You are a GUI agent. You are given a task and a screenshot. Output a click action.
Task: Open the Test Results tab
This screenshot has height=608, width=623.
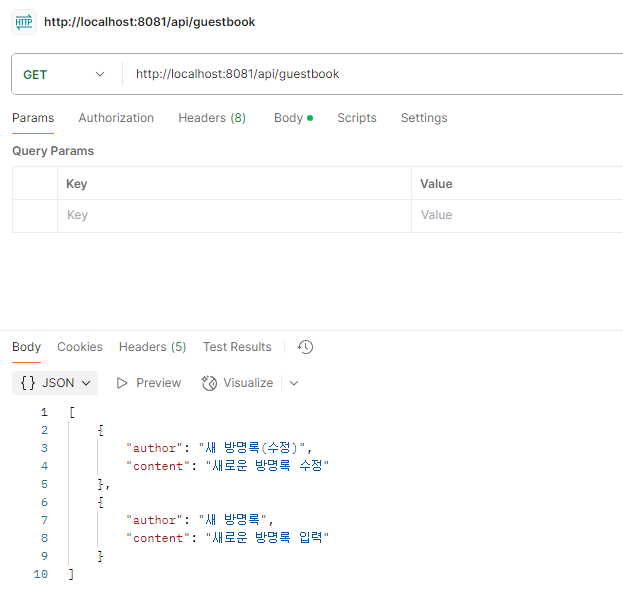coord(237,347)
